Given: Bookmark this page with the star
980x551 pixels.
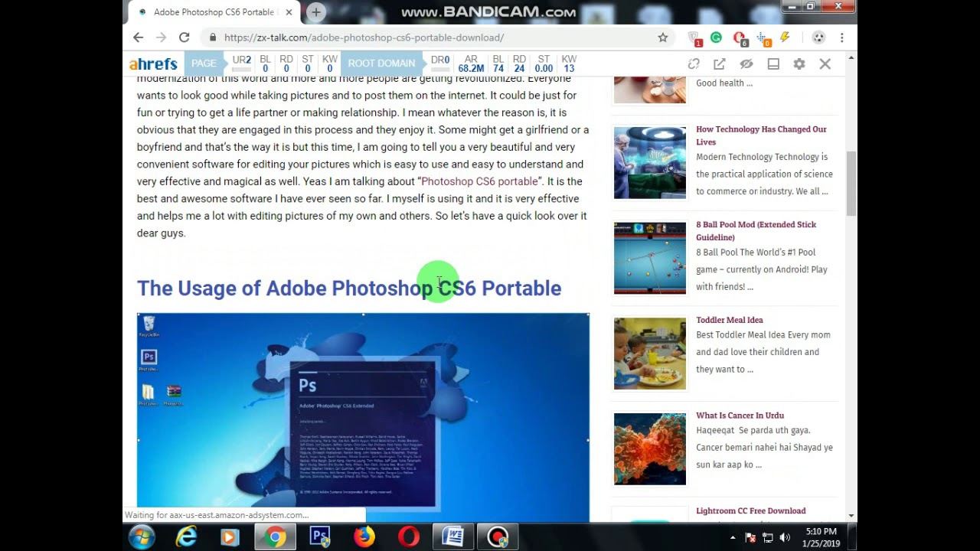Looking at the screenshot, I should [x=663, y=37].
